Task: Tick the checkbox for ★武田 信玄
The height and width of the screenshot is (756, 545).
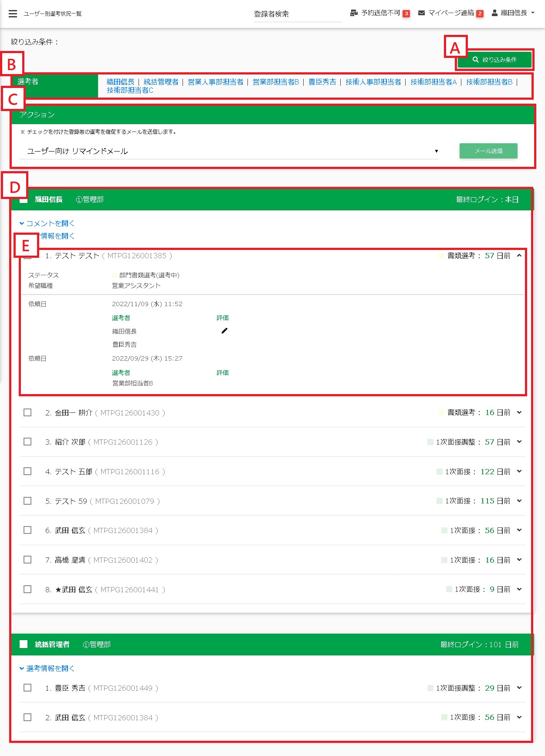Action: pyautogui.click(x=27, y=589)
